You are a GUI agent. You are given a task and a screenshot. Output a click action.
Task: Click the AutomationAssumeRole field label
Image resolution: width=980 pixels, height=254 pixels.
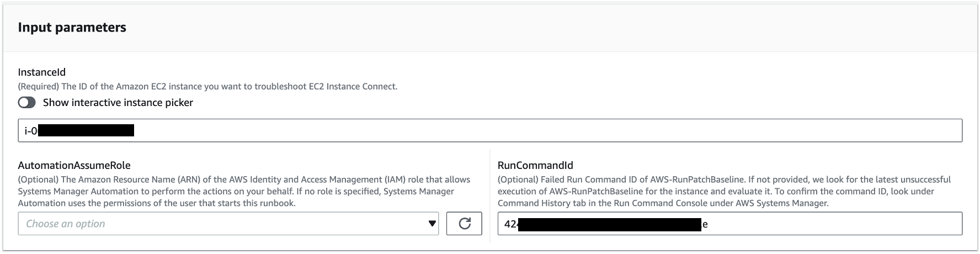74,165
